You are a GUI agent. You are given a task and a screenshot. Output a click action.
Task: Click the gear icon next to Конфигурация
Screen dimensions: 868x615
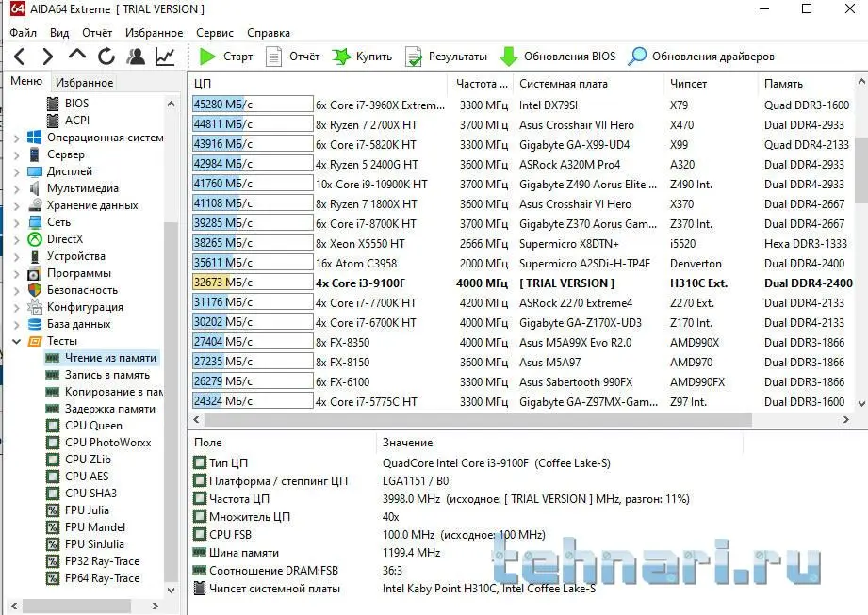[x=35, y=307]
